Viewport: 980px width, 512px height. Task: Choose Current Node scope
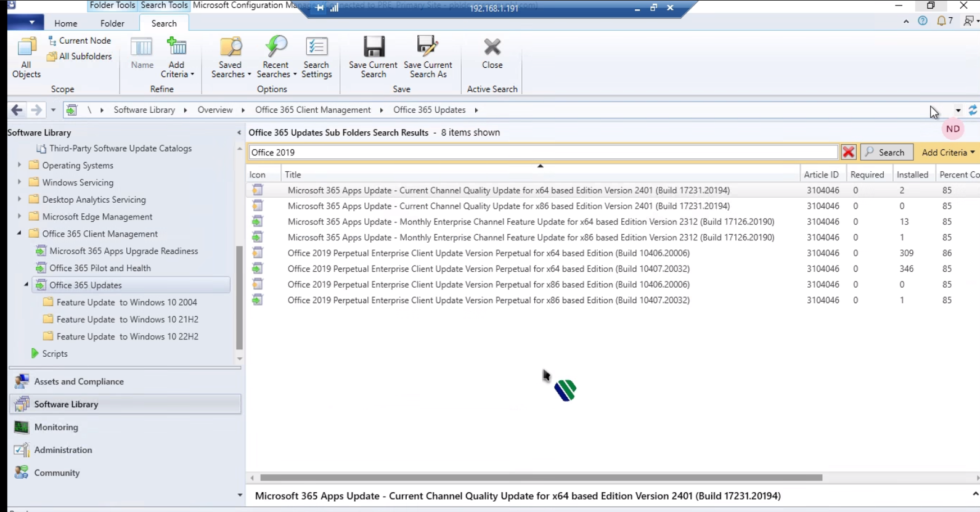pos(80,41)
